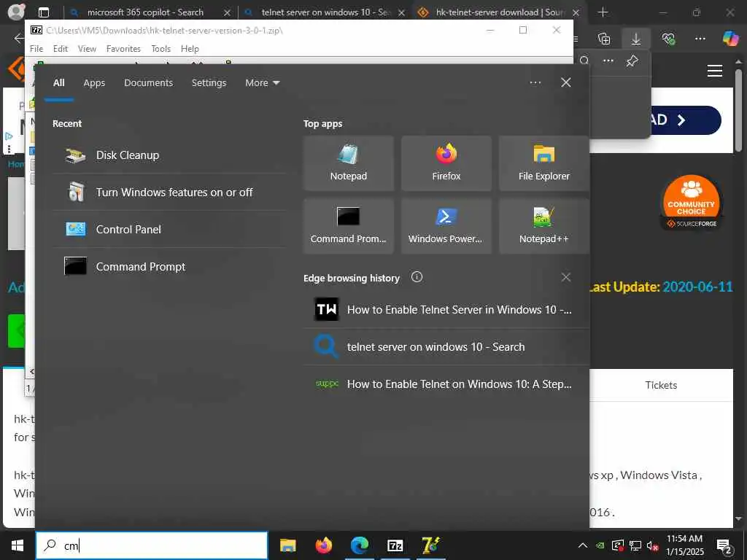Search within downloads flyout
Viewport: 747px width, 560px height.
pyautogui.click(x=584, y=61)
